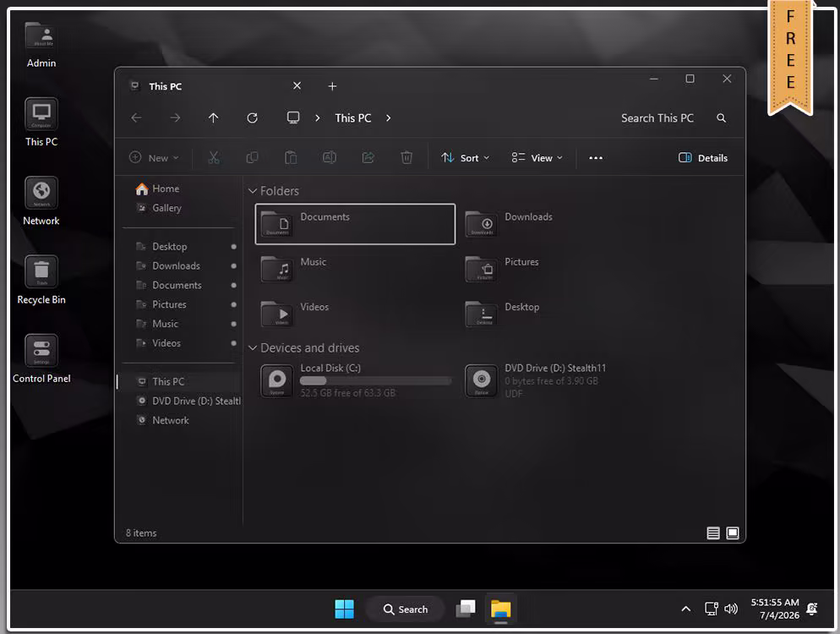Click the Delete trash icon
840x634 pixels.
pos(406,157)
